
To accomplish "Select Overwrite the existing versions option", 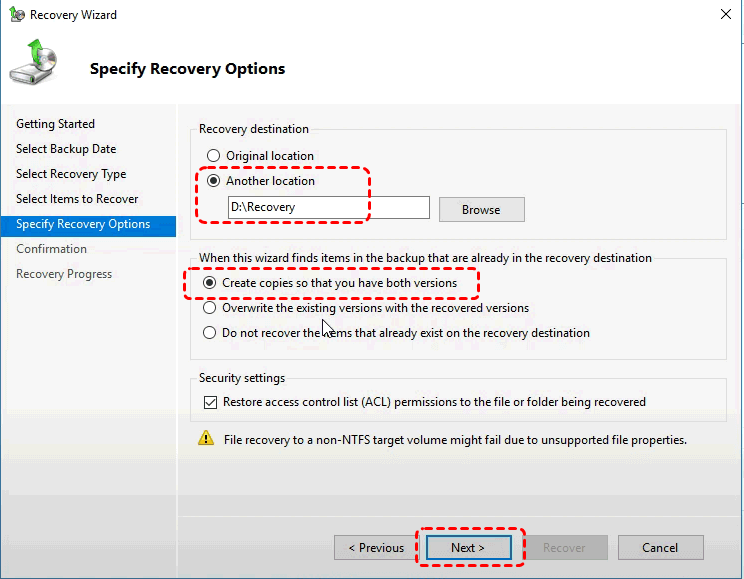I will point(209,308).
